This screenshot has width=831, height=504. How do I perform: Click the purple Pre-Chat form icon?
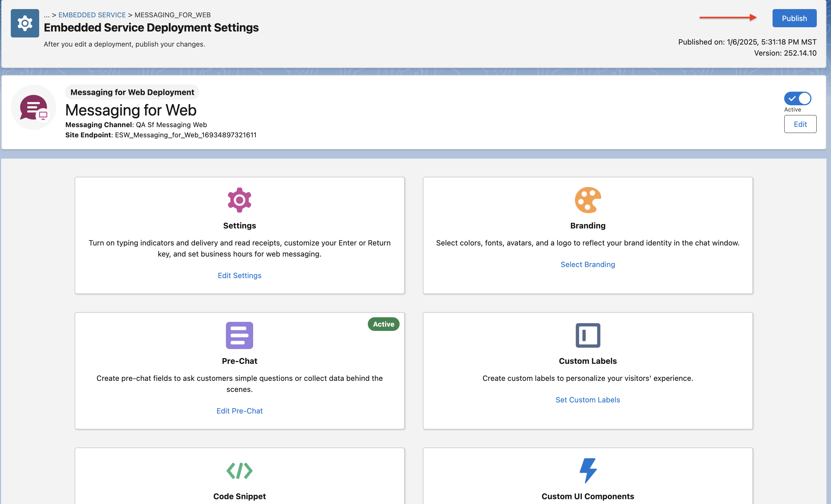pyautogui.click(x=240, y=335)
